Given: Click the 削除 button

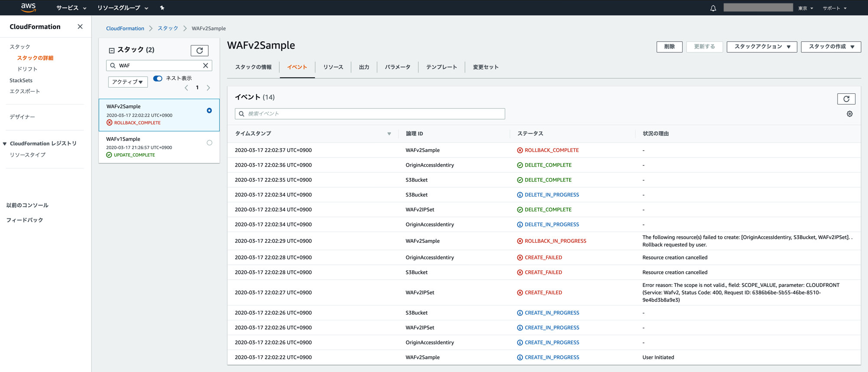Looking at the screenshot, I should (x=669, y=47).
